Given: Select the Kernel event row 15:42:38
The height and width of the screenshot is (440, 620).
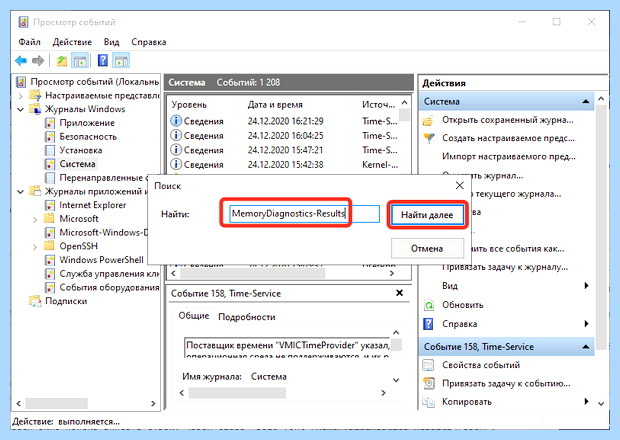Looking at the screenshot, I should tap(285, 164).
